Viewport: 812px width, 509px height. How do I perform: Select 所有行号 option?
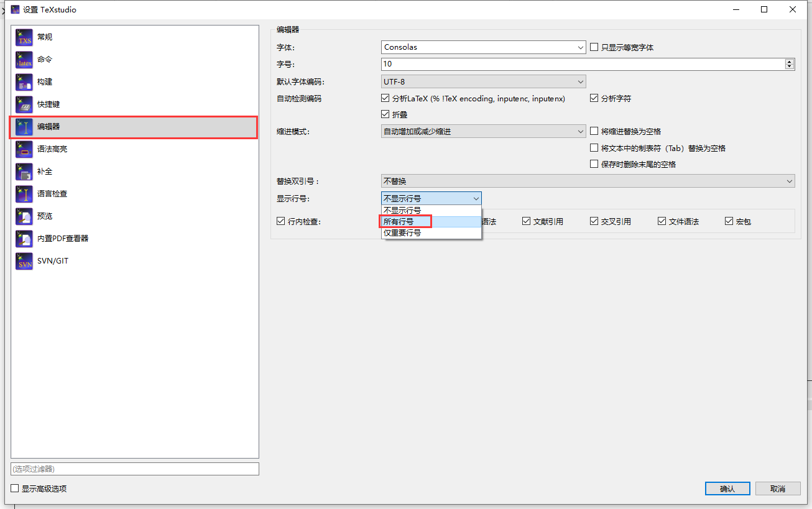click(x=431, y=221)
